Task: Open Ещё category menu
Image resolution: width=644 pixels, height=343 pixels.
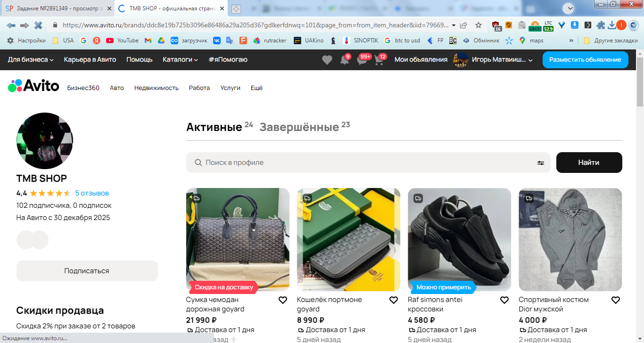Action: tap(256, 88)
